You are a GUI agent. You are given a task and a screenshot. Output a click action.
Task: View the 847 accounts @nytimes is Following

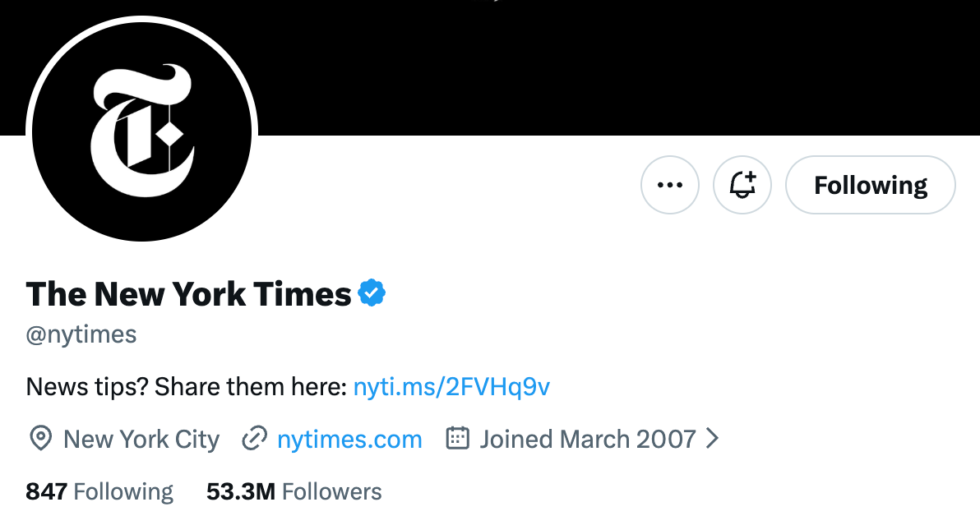[99, 491]
